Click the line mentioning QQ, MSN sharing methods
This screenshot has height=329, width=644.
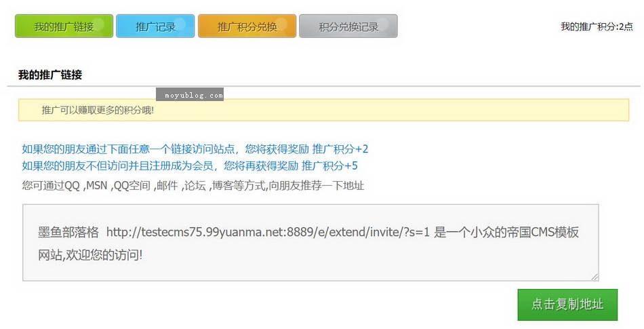tap(193, 185)
